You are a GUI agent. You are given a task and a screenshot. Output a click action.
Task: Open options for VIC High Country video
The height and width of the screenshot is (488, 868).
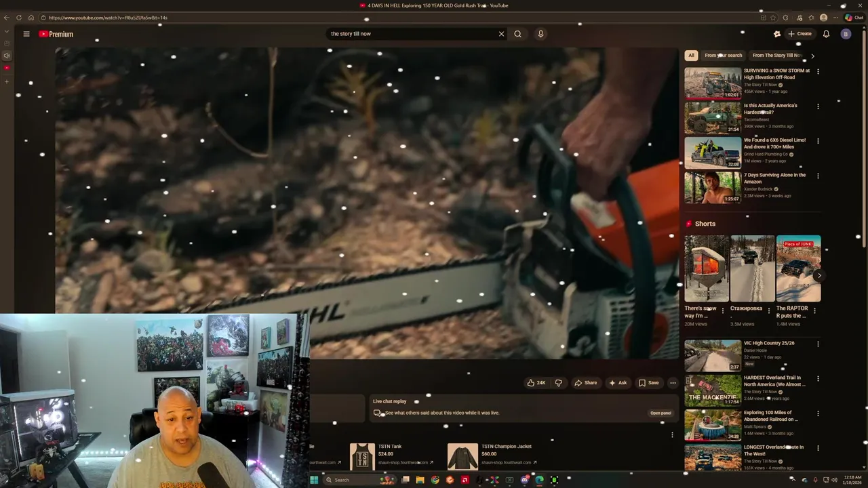pos(818,344)
